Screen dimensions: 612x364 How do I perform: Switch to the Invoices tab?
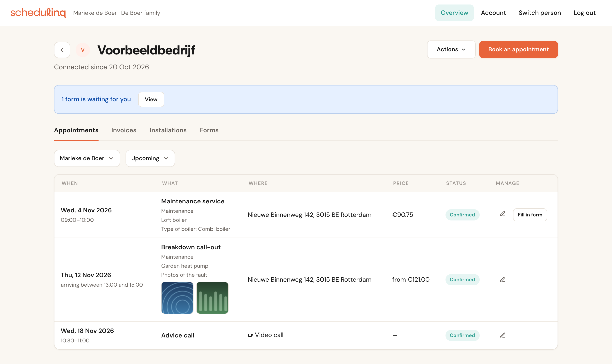coord(124,130)
